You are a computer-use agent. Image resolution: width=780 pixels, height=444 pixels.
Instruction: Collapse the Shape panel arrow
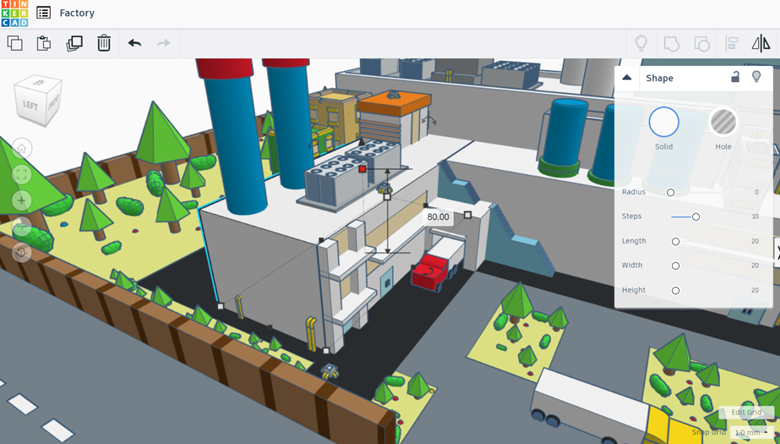[627, 78]
